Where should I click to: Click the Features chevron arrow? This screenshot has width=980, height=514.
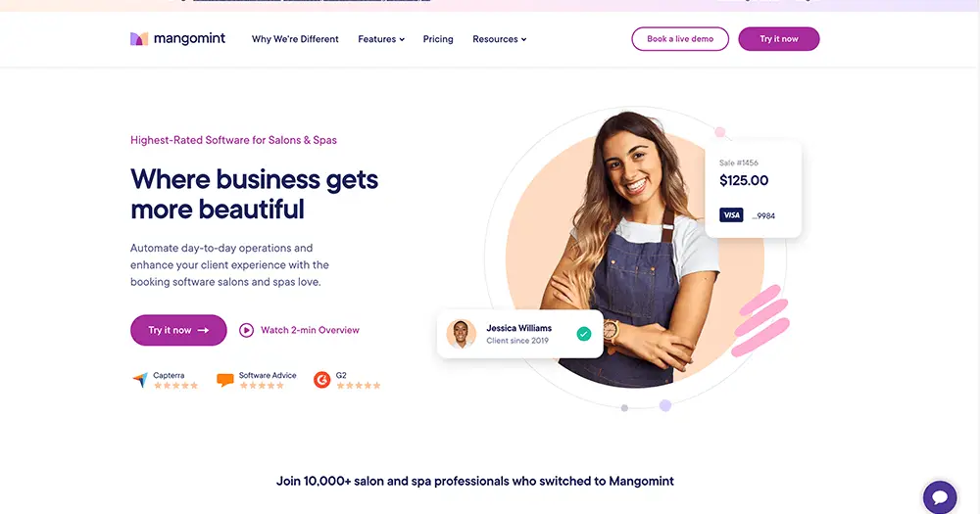pyautogui.click(x=402, y=39)
